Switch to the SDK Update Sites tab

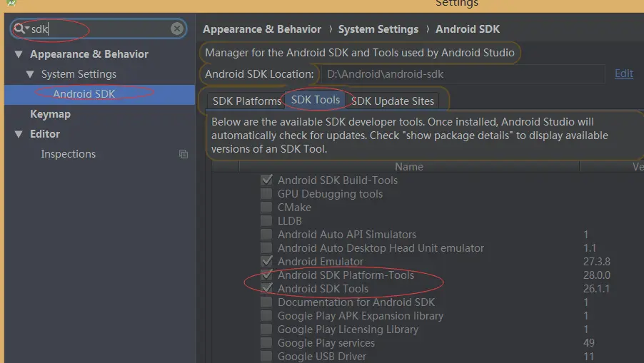[x=392, y=101]
